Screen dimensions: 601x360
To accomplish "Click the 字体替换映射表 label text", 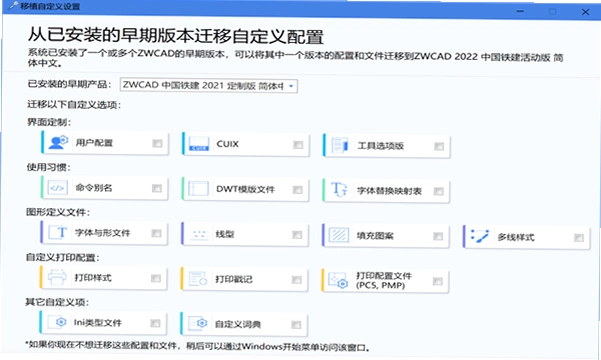I will (x=389, y=191).
